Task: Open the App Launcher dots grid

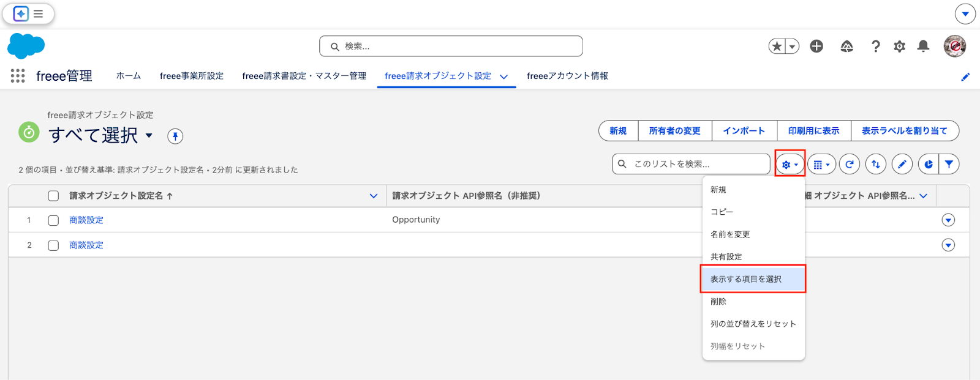Action: [x=18, y=76]
